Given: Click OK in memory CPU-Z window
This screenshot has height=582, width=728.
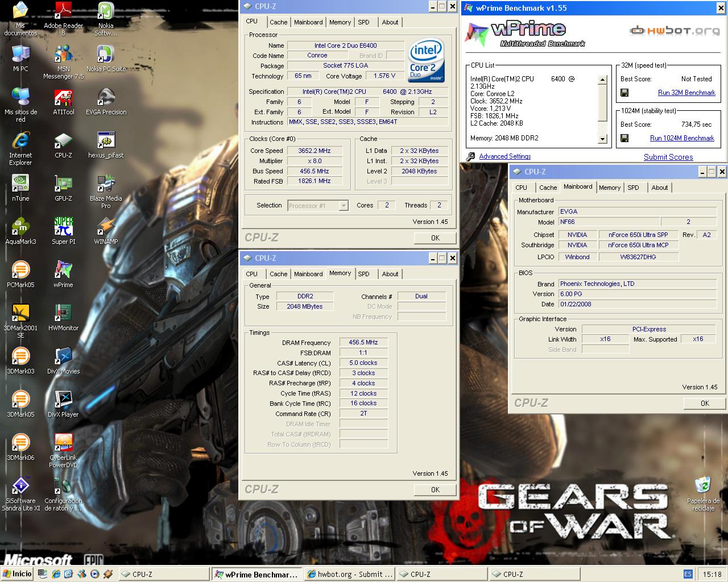Looking at the screenshot, I should 435,490.
